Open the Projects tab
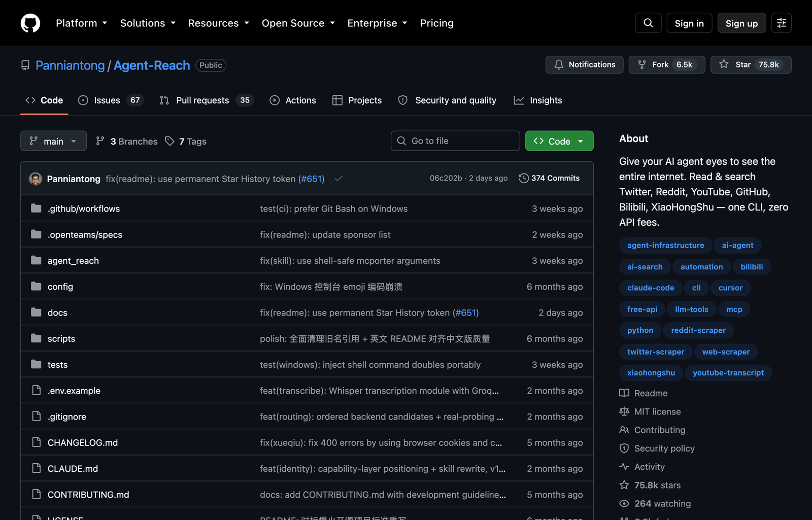This screenshot has height=520, width=812. [x=357, y=100]
